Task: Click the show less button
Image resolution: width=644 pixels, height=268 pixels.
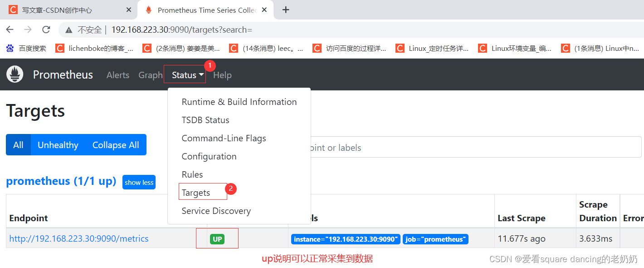Action: [x=139, y=182]
